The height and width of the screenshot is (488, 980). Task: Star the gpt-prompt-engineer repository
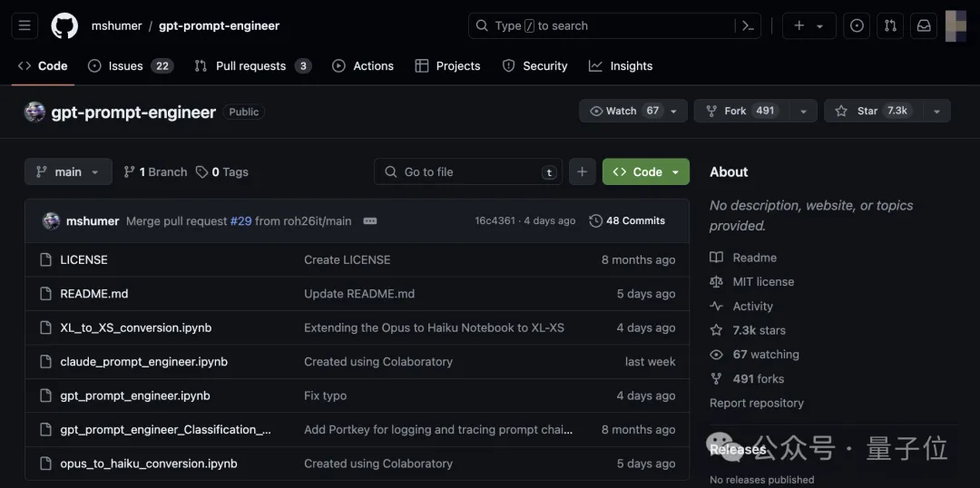(873, 111)
